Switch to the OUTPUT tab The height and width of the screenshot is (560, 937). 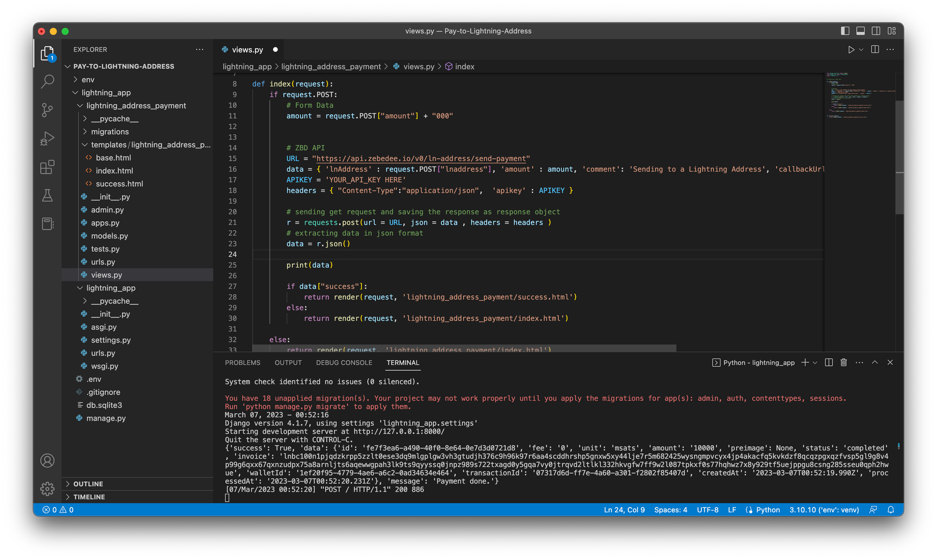click(288, 363)
